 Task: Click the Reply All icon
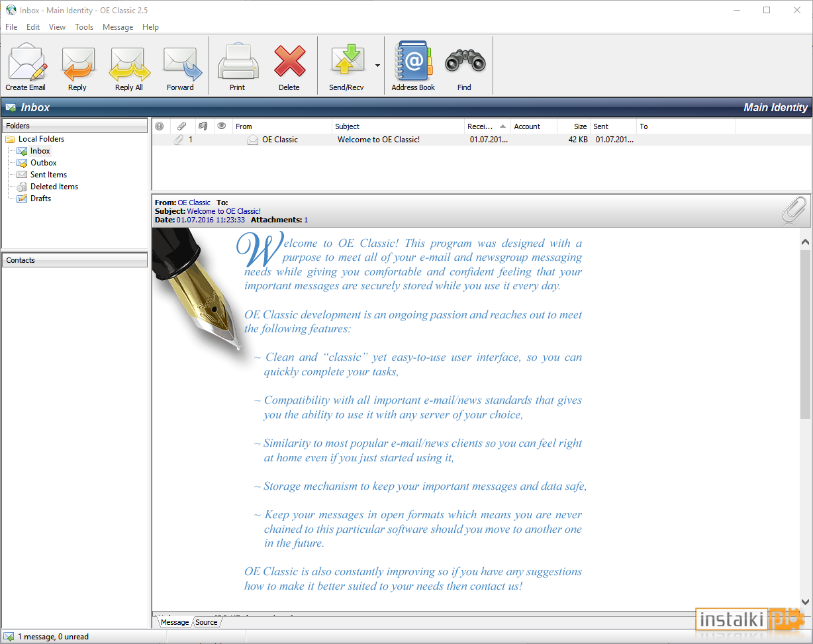tap(129, 66)
